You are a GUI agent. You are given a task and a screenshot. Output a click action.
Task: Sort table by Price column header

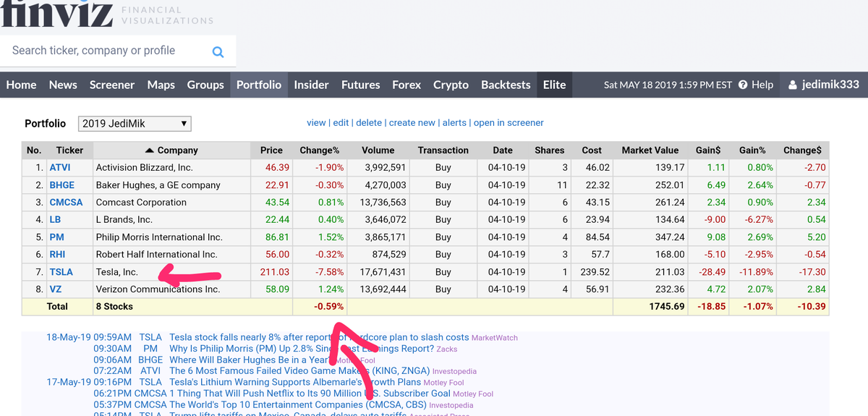[271, 150]
